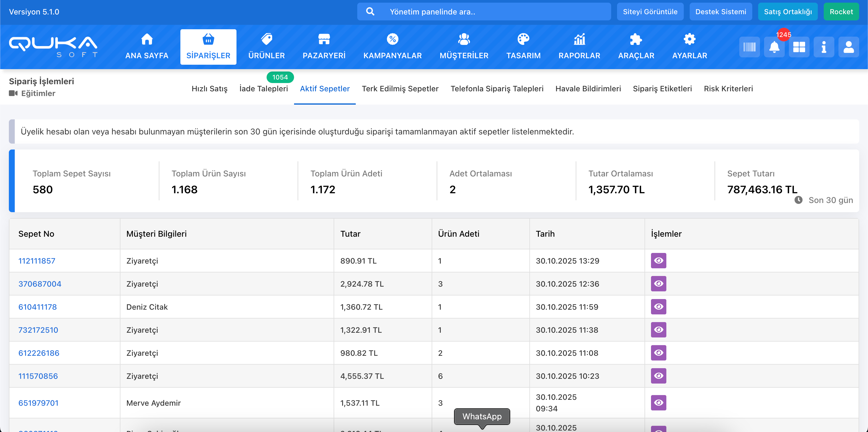This screenshot has height=432, width=868.
Task: Open notifications bell with 1245 badge
Action: pyautogui.click(x=774, y=47)
